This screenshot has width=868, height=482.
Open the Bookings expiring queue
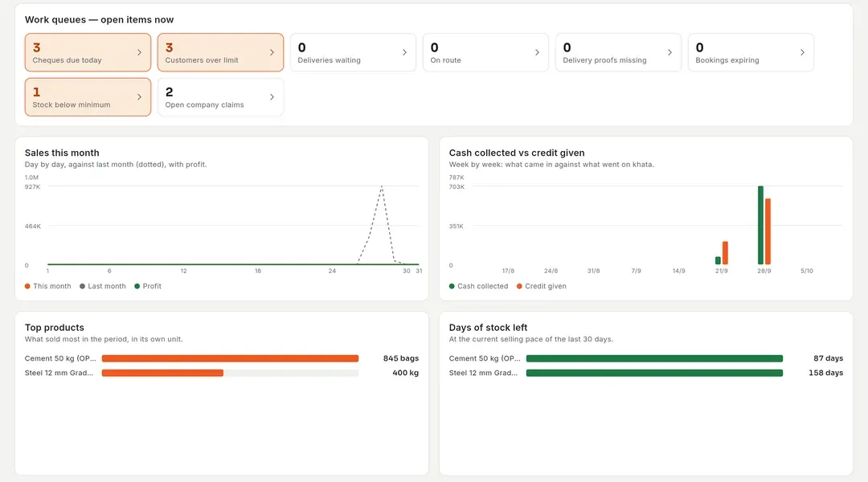(751, 52)
